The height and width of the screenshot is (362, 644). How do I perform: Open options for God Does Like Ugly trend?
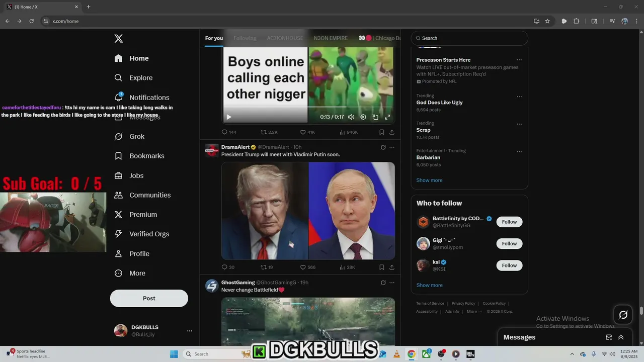coord(519,97)
